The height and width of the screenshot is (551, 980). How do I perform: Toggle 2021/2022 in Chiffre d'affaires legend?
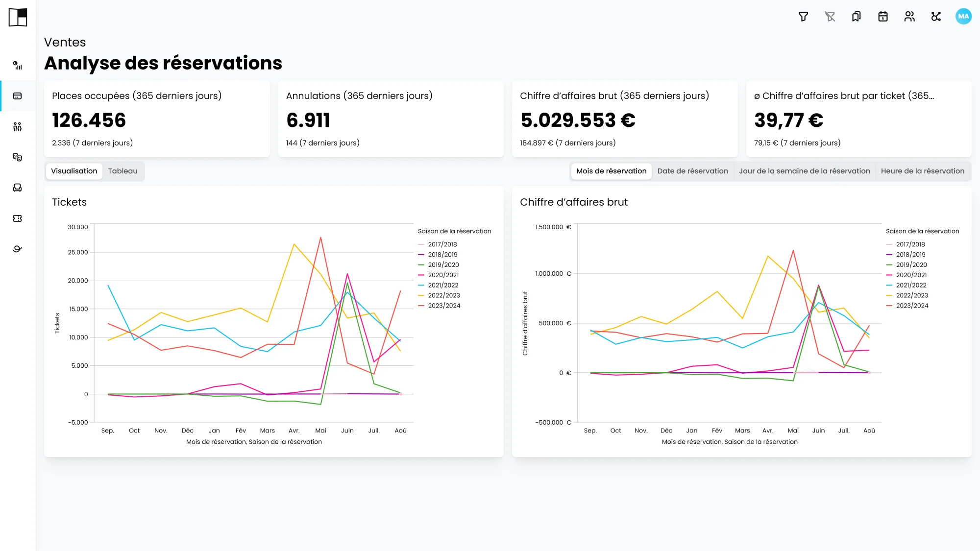(x=906, y=285)
